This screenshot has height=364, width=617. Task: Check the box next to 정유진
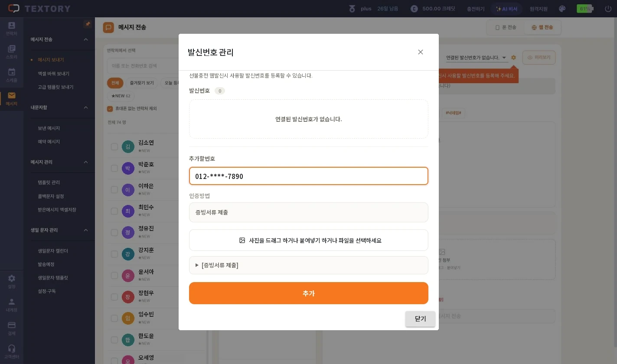(x=114, y=232)
